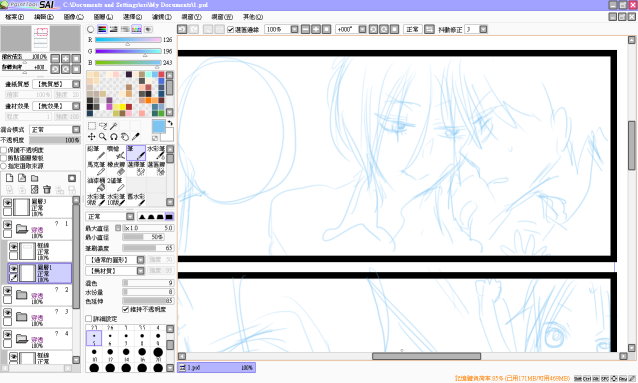
Task: Create a new linework layer
Action: (x=22, y=178)
